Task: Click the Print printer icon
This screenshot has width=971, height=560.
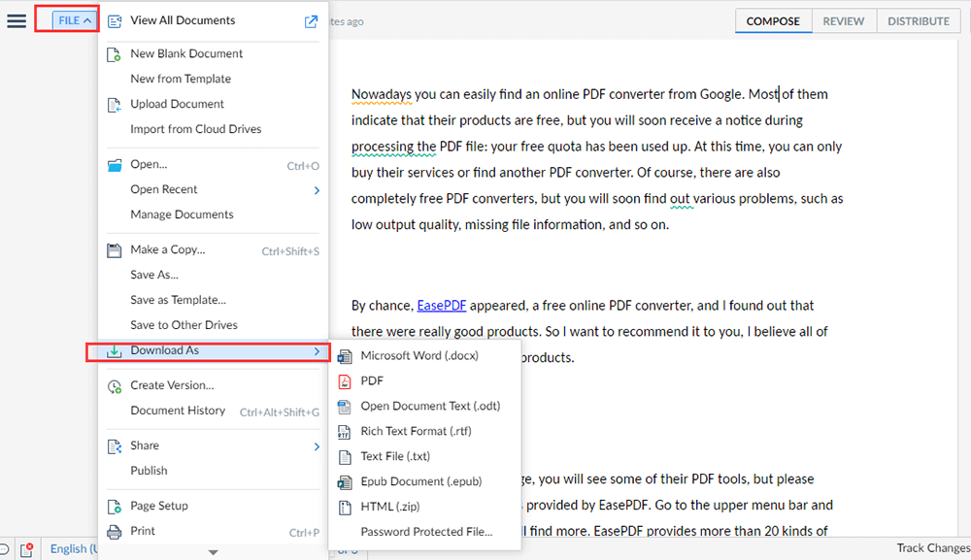Action: click(114, 532)
